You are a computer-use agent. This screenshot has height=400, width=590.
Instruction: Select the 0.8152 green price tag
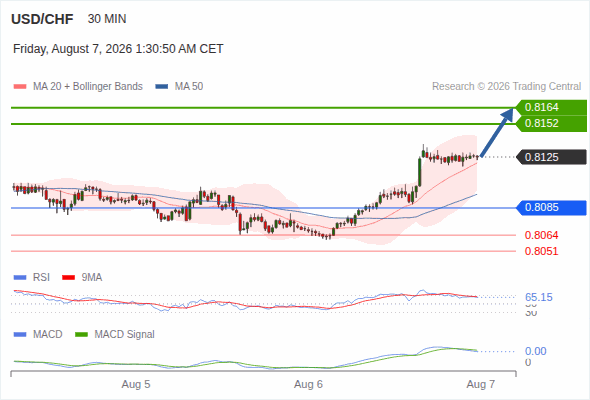pyautogui.click(x=551, y=124)
